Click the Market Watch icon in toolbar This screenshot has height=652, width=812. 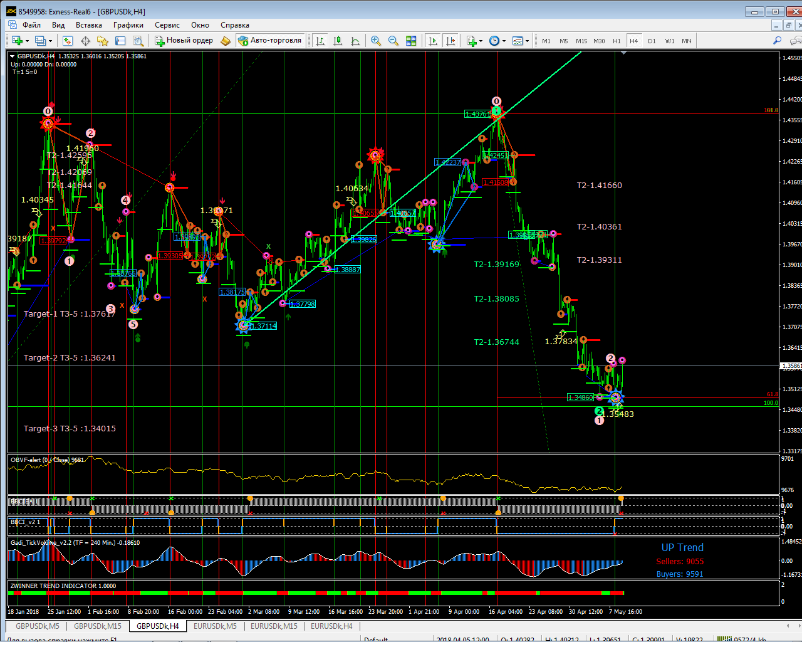point(68,41)
